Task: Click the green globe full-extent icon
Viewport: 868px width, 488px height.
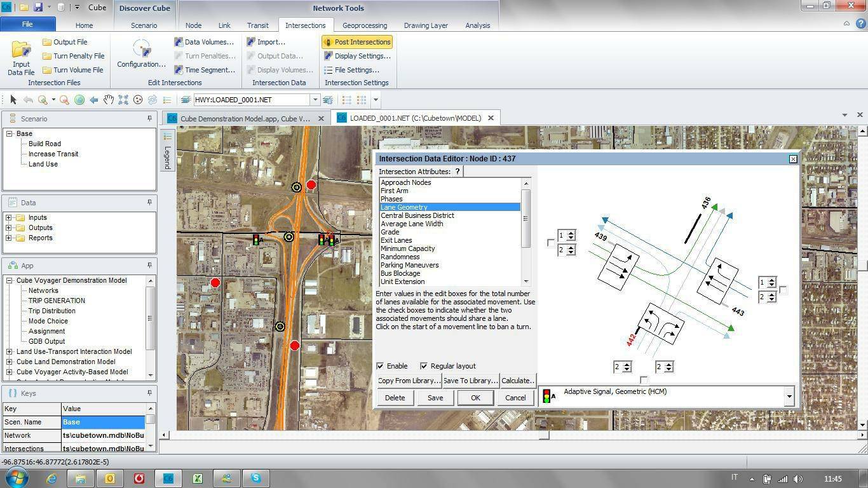Action: coord(79,100)
